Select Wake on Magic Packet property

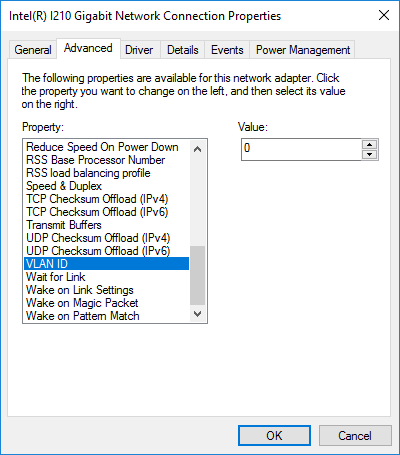107,303
